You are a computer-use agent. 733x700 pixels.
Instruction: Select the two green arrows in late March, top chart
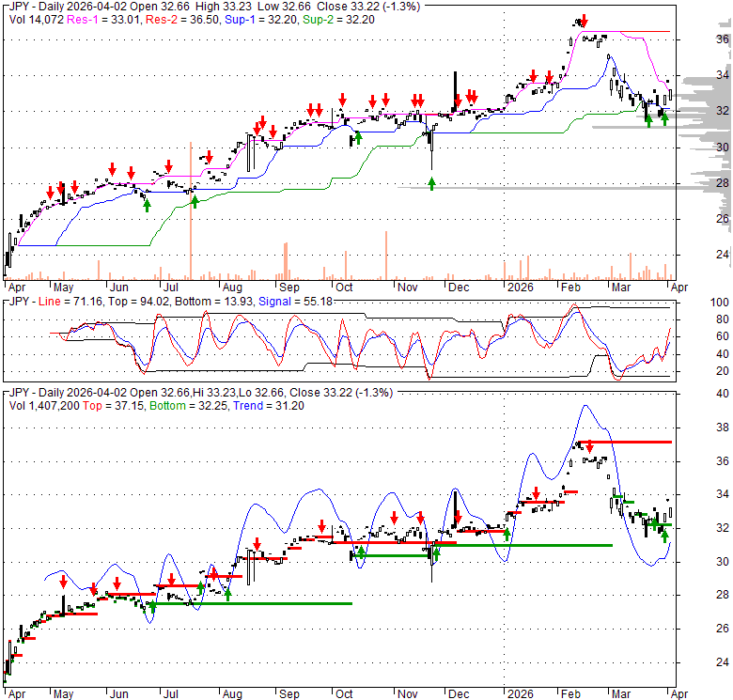coord(655,117)
